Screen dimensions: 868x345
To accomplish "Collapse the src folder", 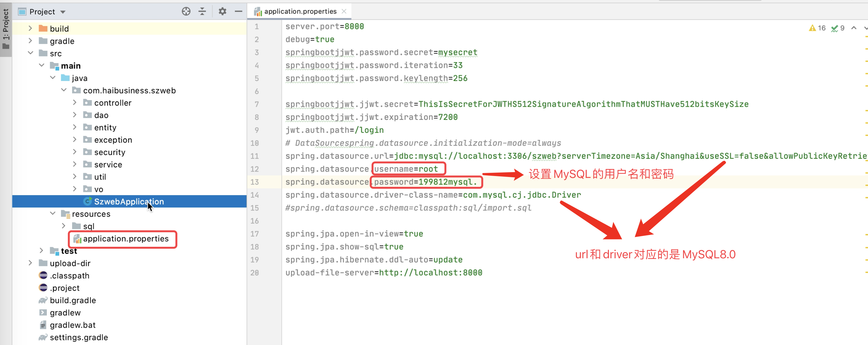I will [30, 53].
